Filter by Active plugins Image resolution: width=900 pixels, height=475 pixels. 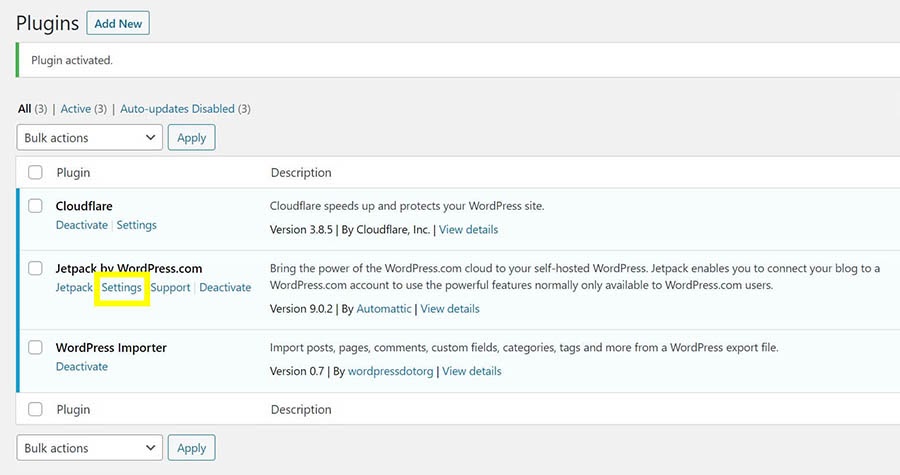[76, 109]
